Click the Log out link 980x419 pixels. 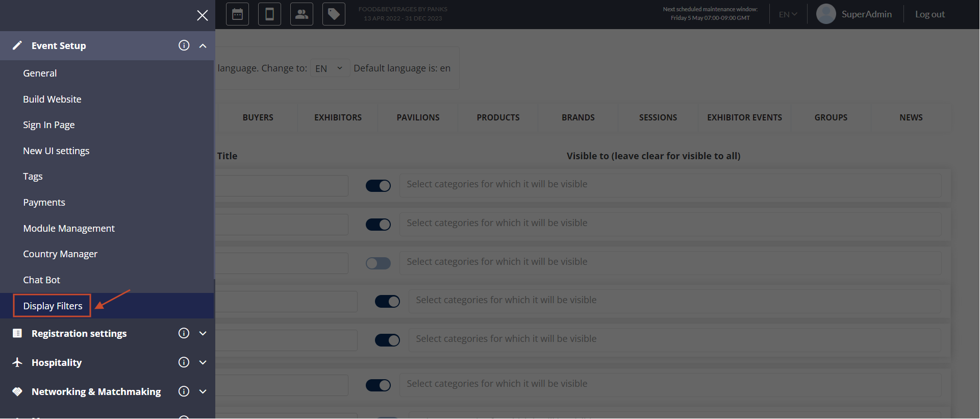[x=929, y=14]
